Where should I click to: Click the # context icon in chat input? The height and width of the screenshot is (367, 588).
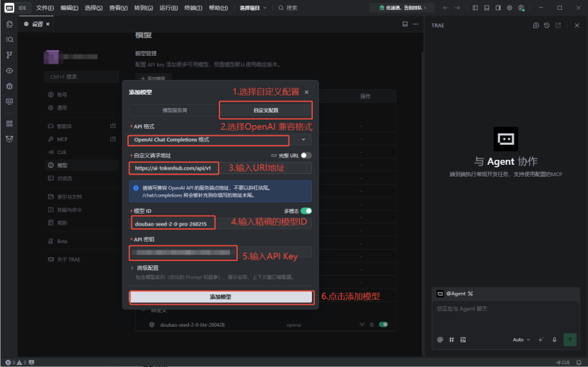451,339
